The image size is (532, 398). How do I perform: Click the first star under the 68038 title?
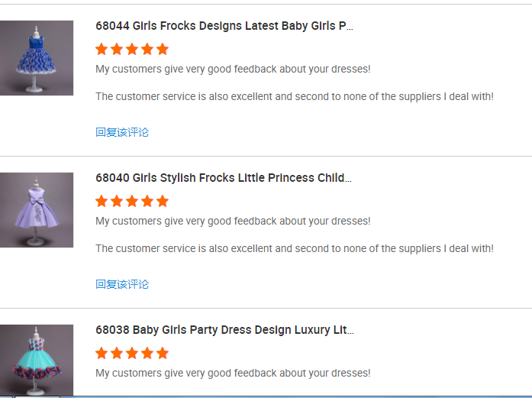(102, 354)
